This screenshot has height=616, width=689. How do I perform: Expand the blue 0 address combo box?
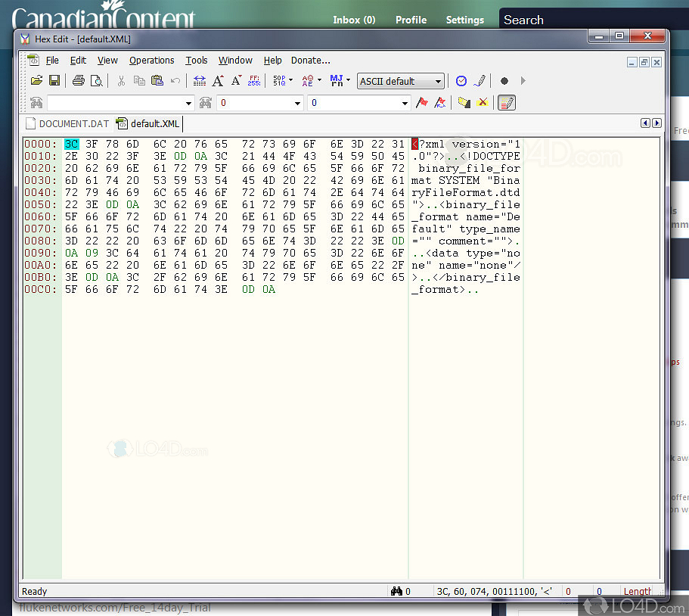tap(405, 104)
